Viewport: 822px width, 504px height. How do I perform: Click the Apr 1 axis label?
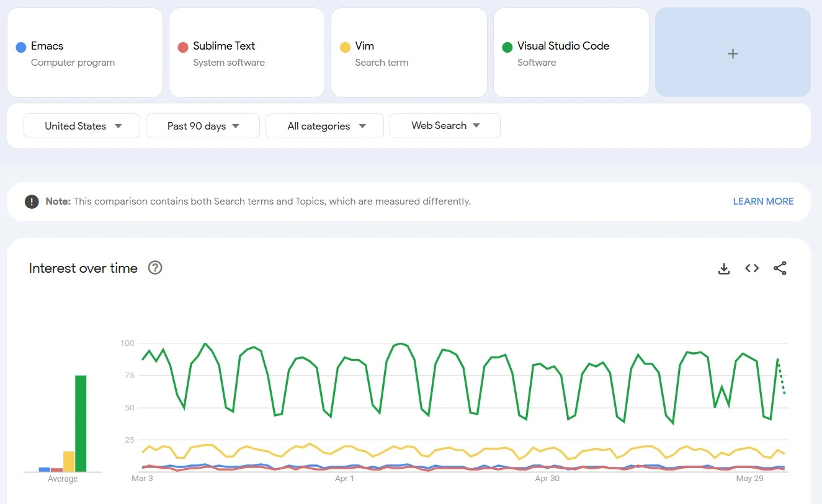[x=344, y=479]
